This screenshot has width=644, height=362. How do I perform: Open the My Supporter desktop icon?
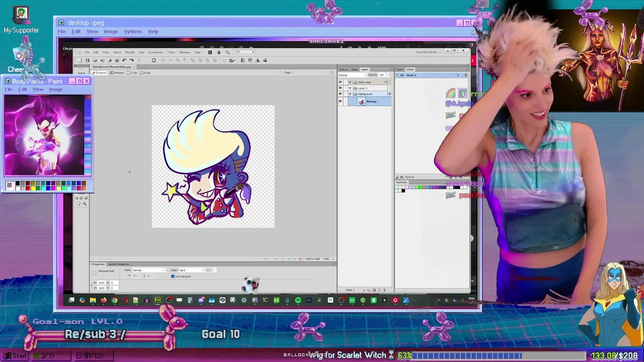tap(21, 19)
